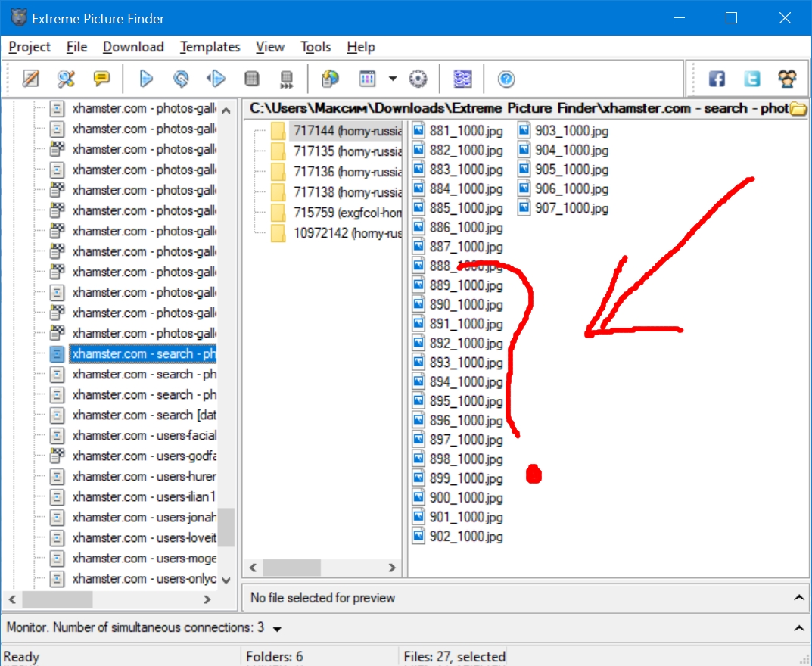The width and height of the screenshot is (812, 666).
Task: Select the users-moge project
Action: coord(145,559)
